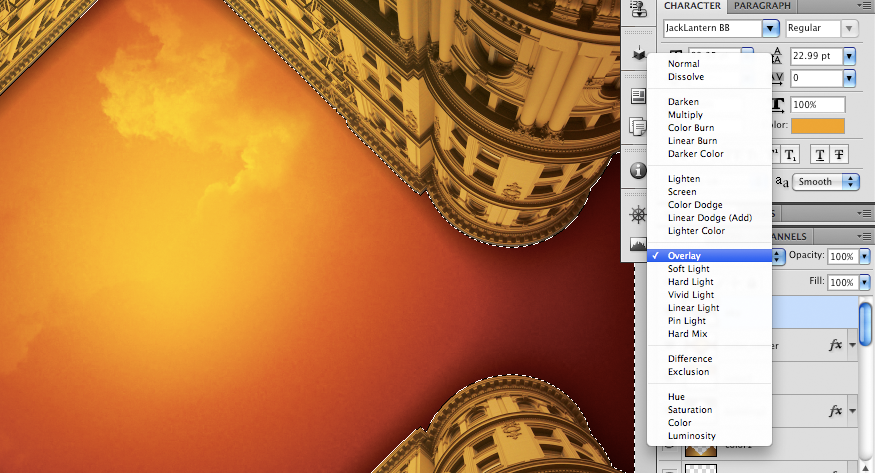Open the Notes panel icon

tap(638, 126)
